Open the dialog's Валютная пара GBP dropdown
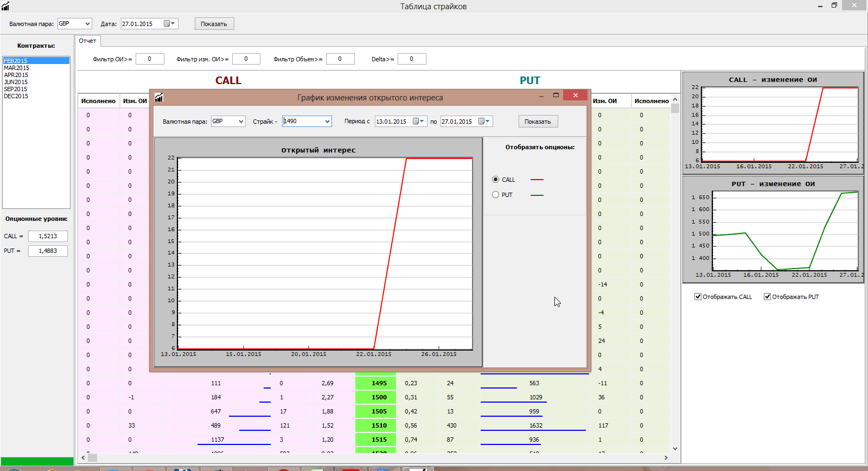Viewport: 868px width, 471px height. [241, 122]
